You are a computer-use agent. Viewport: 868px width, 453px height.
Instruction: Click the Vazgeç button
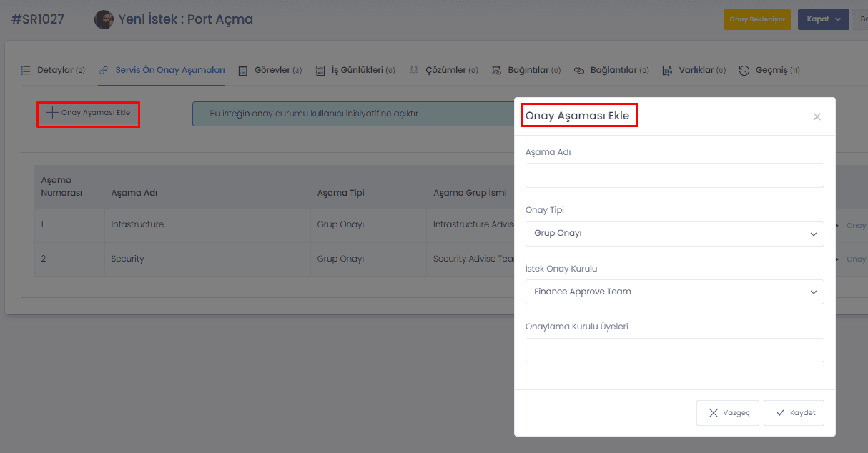[x=728, y=413]
